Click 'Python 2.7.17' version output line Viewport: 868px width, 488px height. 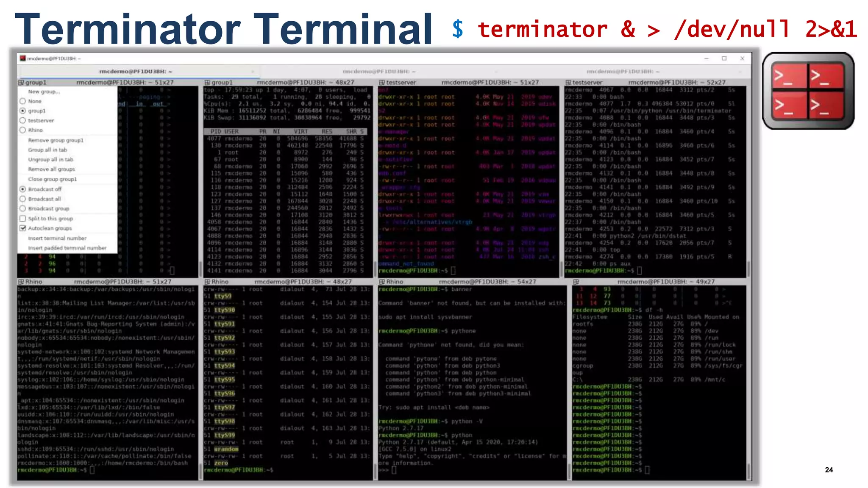(401, 428)
